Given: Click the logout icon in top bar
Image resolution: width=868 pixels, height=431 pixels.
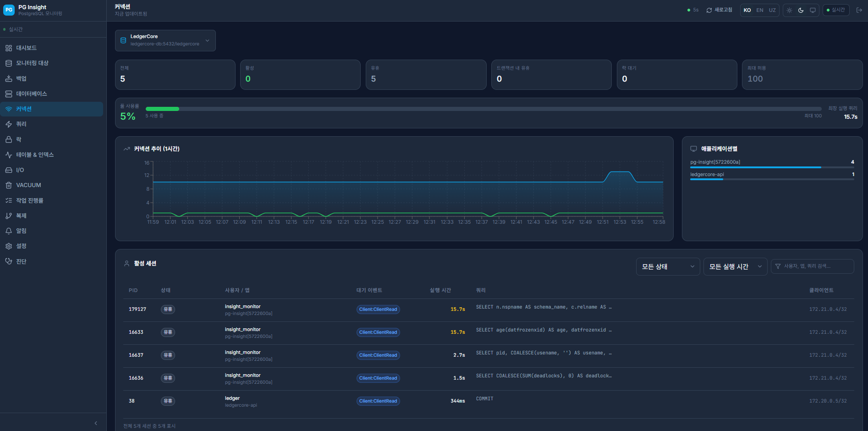Looking at the screenshot, I should [x=859, y=10].
